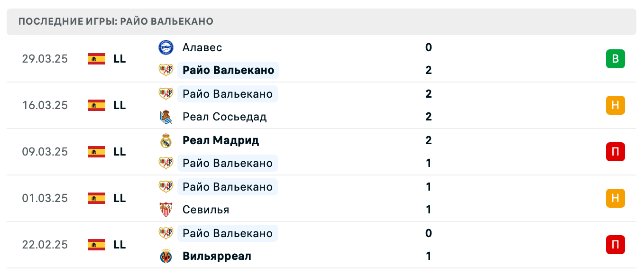Toggle the yellow Н badge for Real Sociedad draw
The image size is (644, 276).
615,105
